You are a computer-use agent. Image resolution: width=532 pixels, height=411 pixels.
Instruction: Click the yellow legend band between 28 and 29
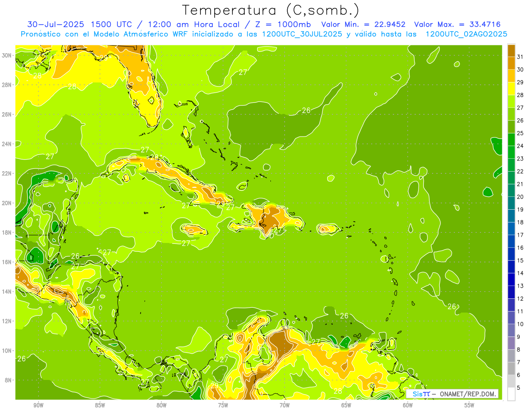pos(511,89)
